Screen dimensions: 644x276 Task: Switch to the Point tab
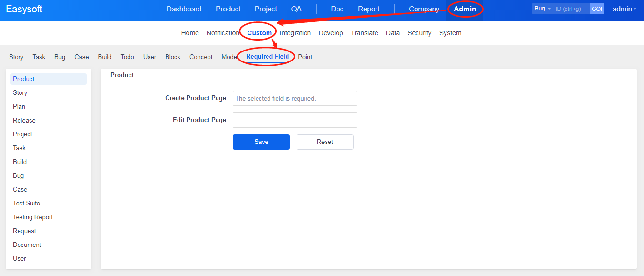point(305,57)
